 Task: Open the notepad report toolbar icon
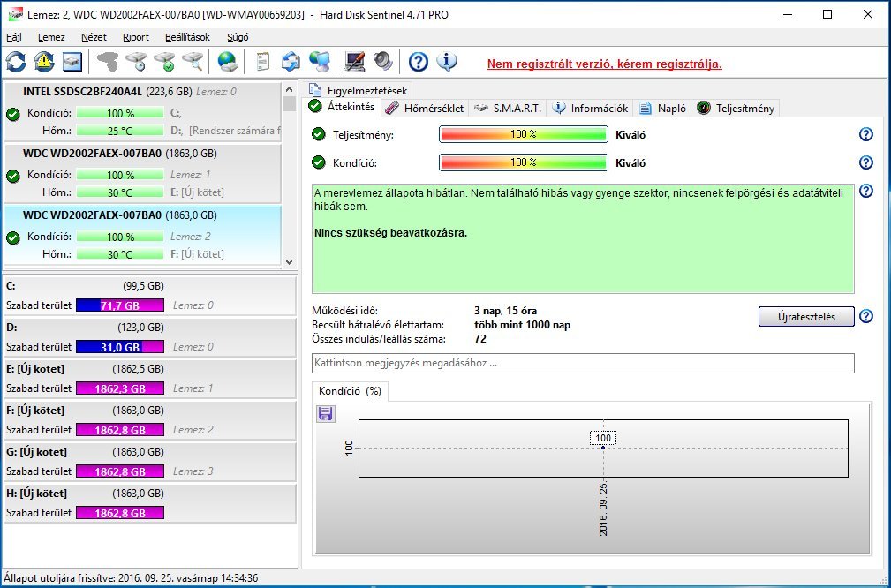click(262, 61)
